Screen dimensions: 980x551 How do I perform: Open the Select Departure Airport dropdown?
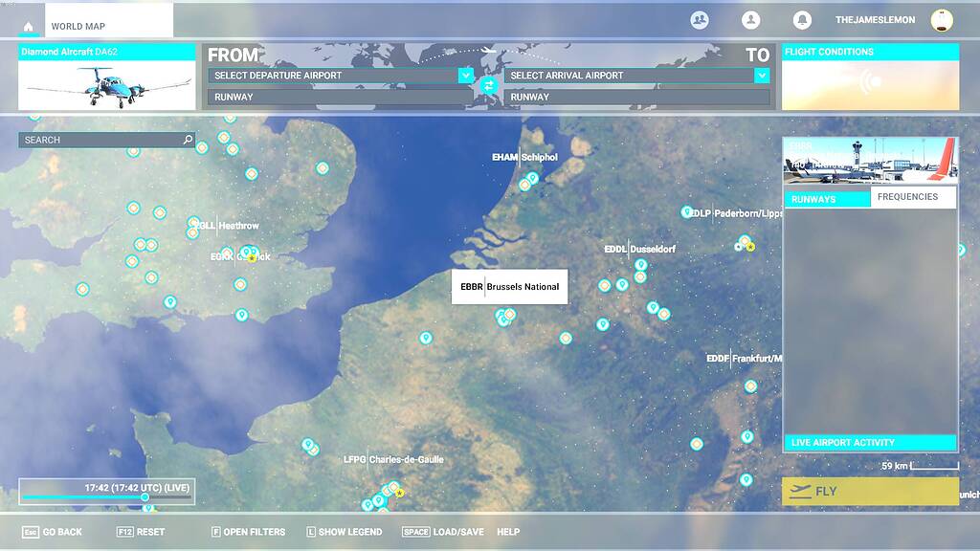click(x=337, y=75)
